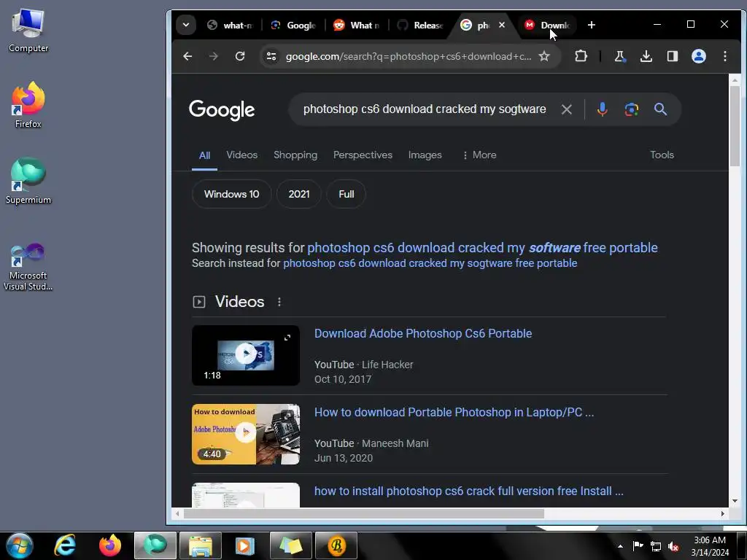The height and width of the screenshot is (560, 747).
Task: Open the corrected 'software free portable' query link
Action: (482, 248)
